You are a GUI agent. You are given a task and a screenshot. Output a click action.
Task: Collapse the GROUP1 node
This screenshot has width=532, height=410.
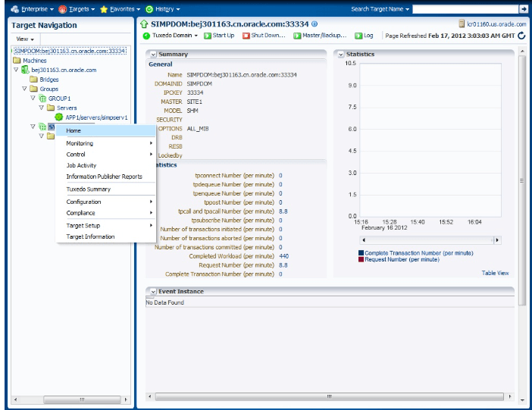33,98
